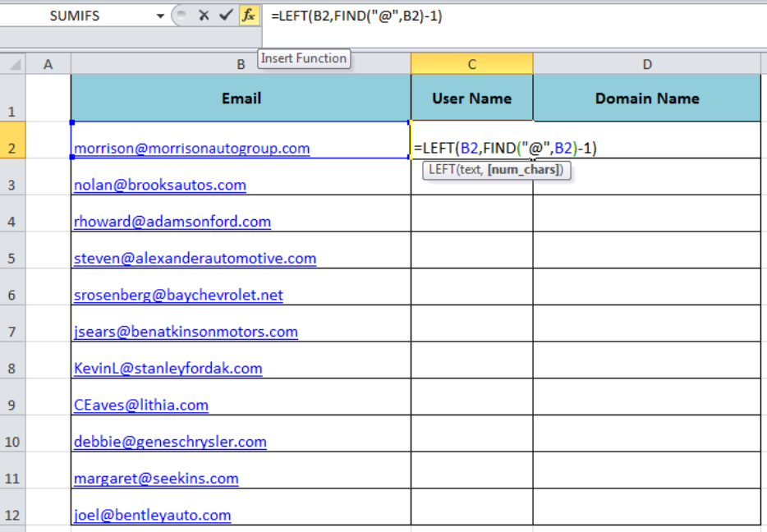Open the srosenberg@baychevrolet.net hyperlink
This screenshot has height=532, width=767.
coord(178,296)
